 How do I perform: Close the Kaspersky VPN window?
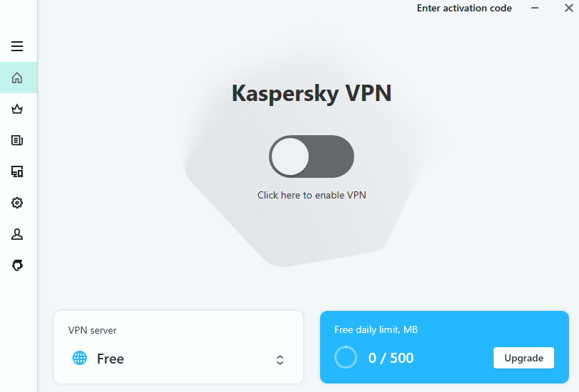568,9
